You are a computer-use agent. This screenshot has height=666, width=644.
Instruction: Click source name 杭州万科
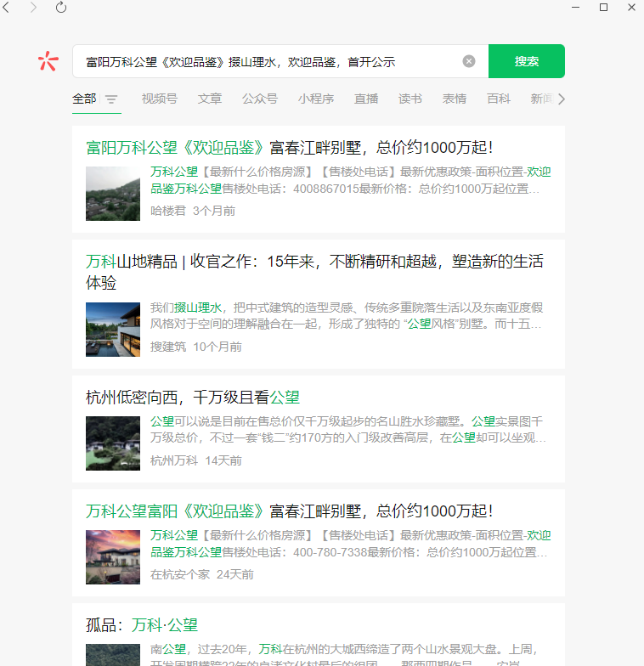click(174, 460)
